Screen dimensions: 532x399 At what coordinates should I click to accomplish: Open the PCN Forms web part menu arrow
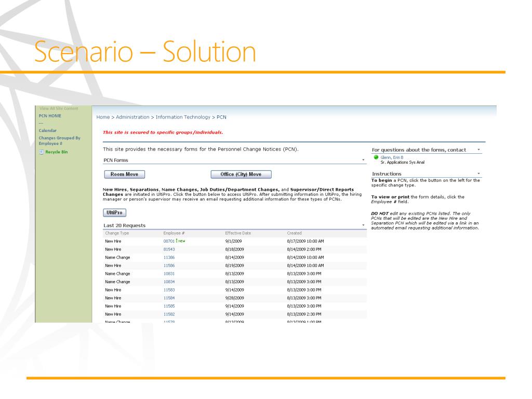363,160
